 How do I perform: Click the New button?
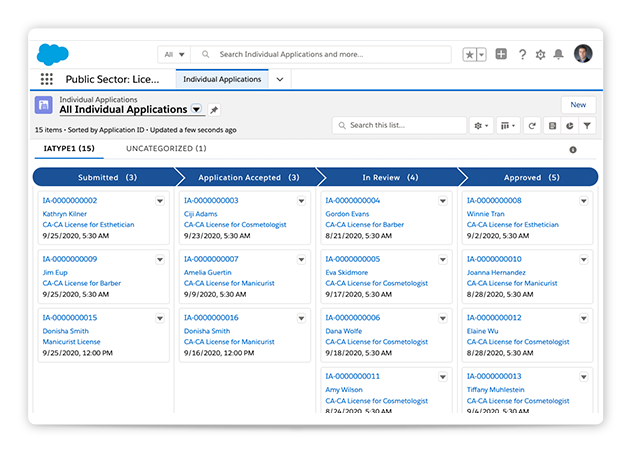tap(578, 105)
